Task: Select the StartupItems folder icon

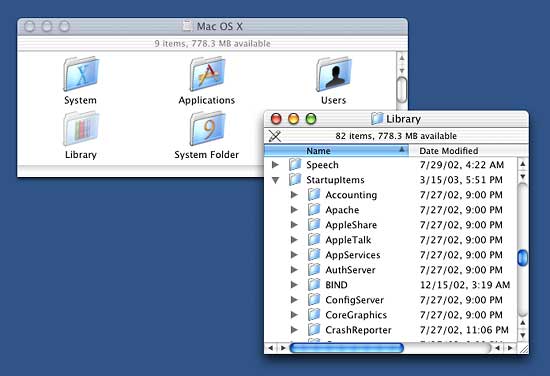Action: pos(295,180)
